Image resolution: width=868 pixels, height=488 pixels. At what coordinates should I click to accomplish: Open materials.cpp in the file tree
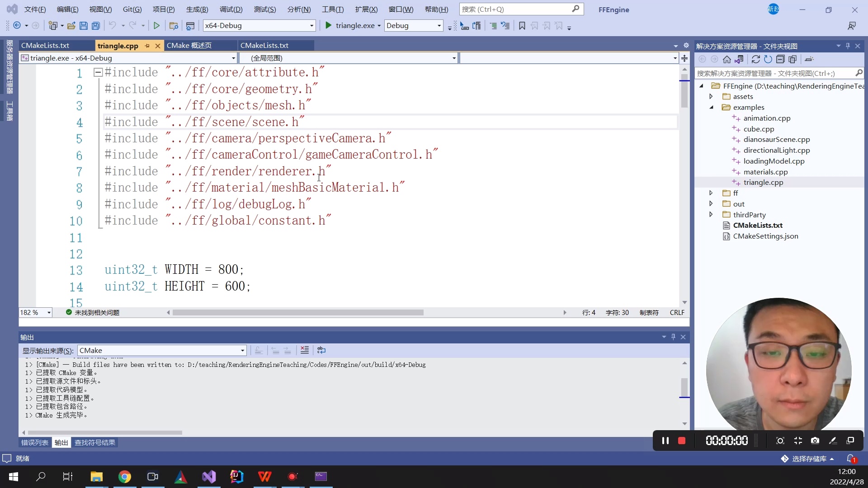tap(765, 172)
